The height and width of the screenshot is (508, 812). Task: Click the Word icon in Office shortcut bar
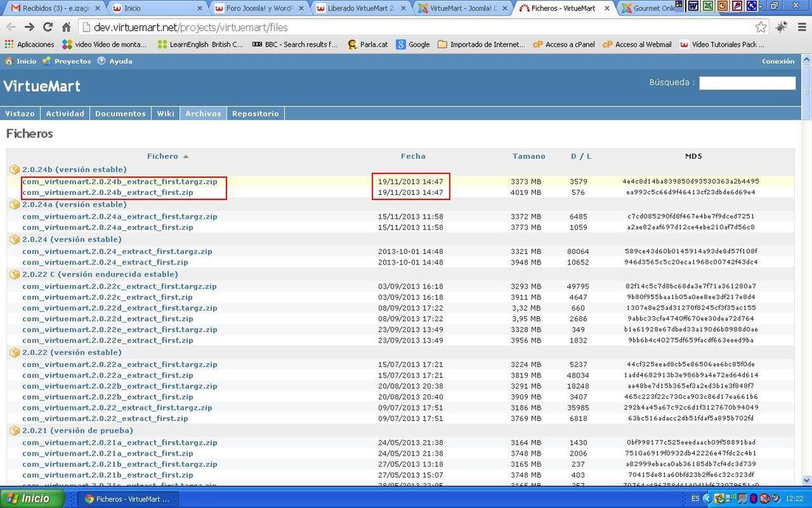pos(692,6)
